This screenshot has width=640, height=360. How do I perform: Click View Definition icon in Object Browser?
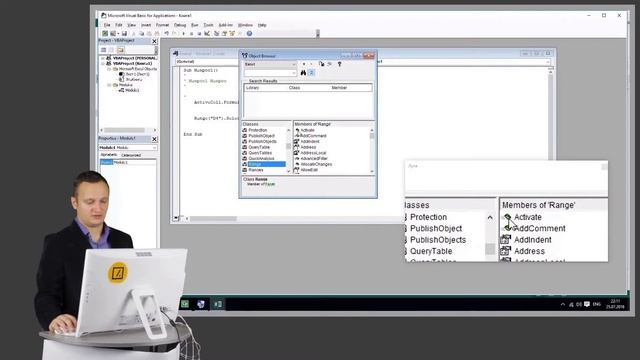pyautogui.click(x=330, y=64)
